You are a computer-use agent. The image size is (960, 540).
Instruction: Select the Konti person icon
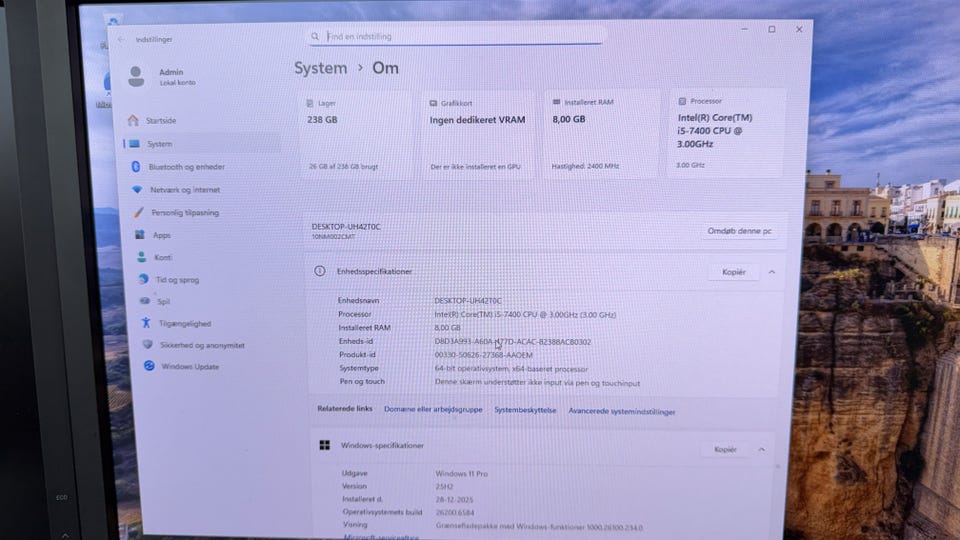(141, 257)
